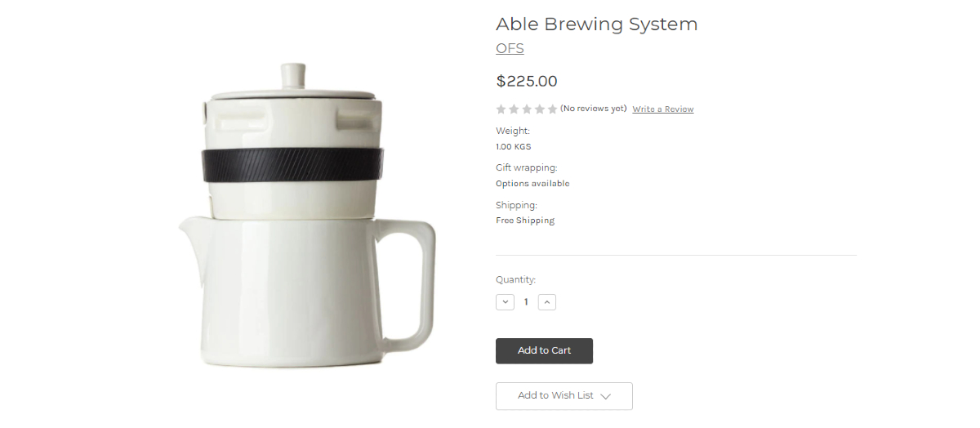This screenshot has height=428, width=980.
Task: Click the Quantity label
Action: 515,279
